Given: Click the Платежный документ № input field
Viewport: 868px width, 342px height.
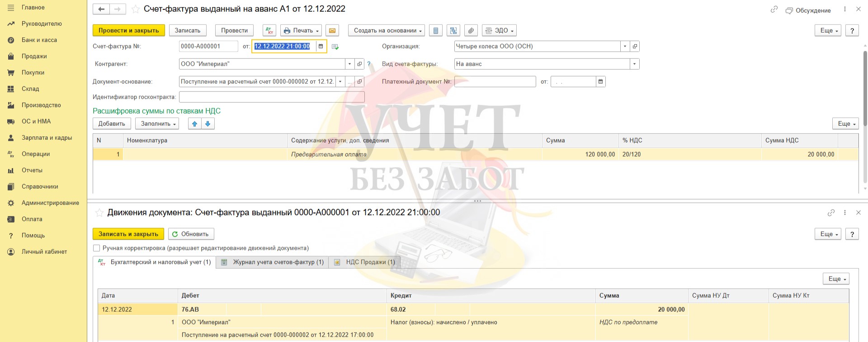Looking at the screenshot, I should pyautogui.click(x=495, y=81).
